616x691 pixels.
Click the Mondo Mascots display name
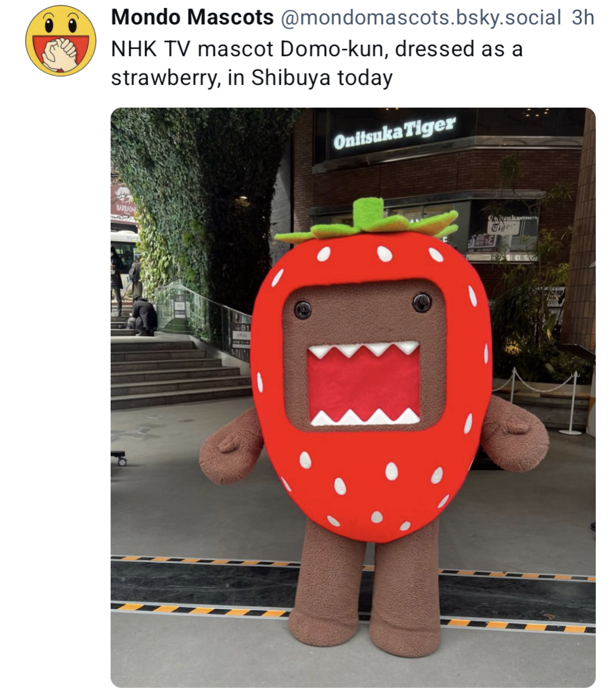(x=193, y=18)
